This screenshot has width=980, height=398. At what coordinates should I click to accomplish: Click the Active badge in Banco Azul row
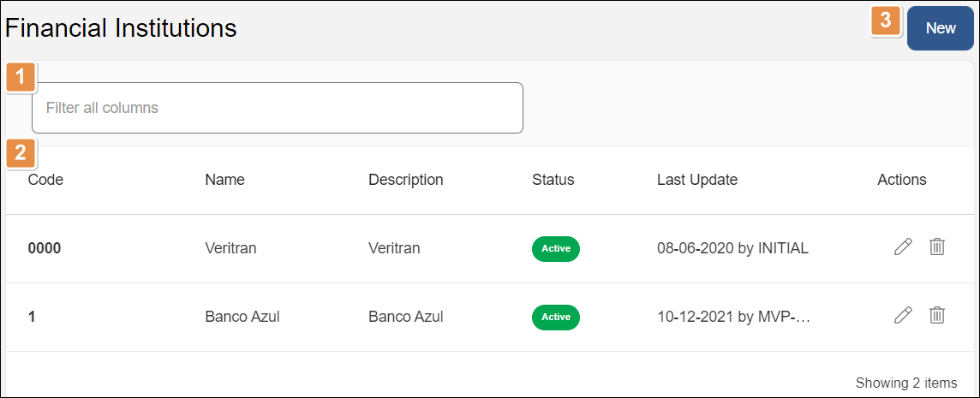556,317
